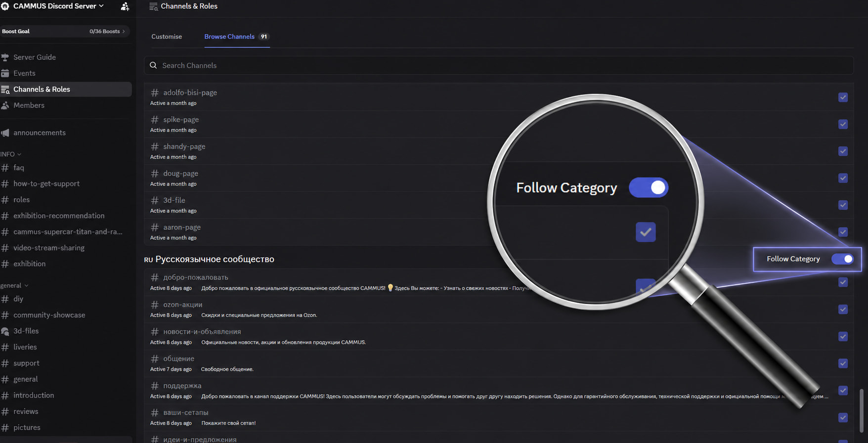Switch to the Customise tab
The width and height of the screenshot is (868, 443).
click(167, 37)
